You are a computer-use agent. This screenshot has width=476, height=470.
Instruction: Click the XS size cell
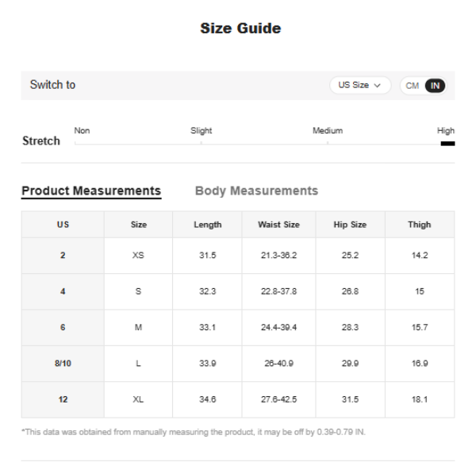pos(138,256)
